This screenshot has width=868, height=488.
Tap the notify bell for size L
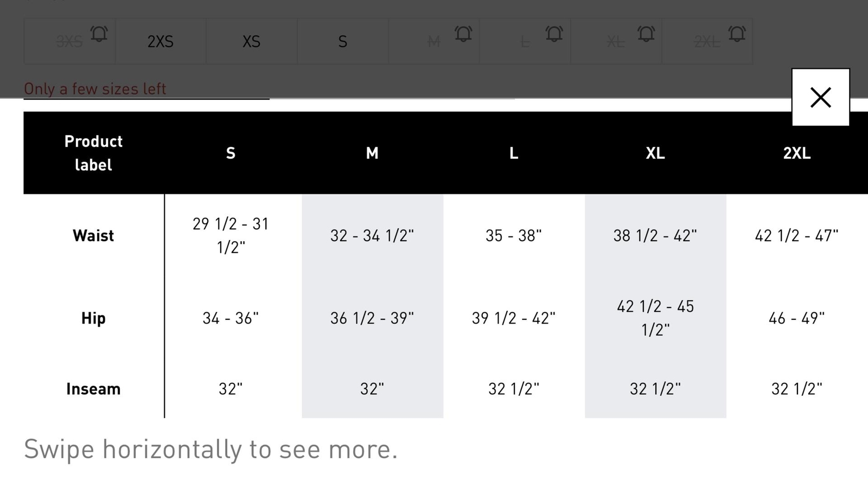(x=554, y=34)
